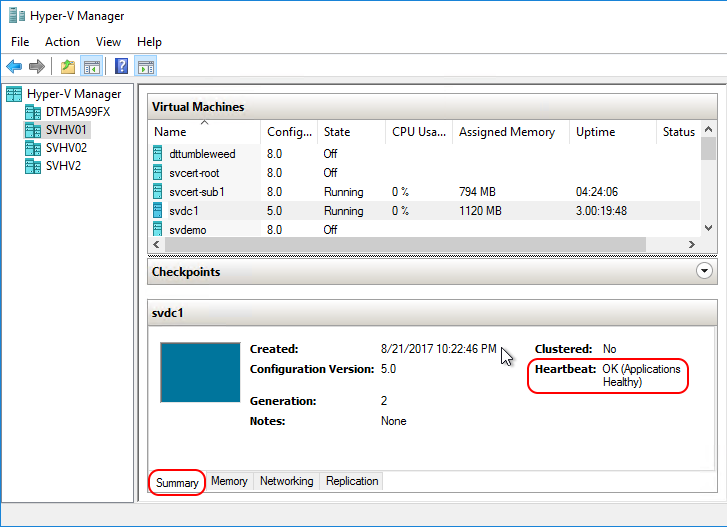727x527 pixels.
Task: Open the Action menu
Action: tap(62, 42)
